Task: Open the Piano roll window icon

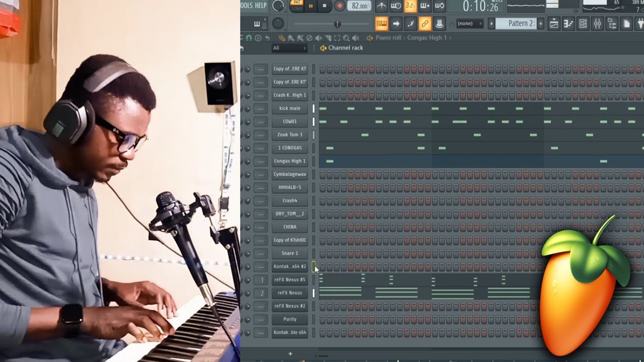Action: click(569, 24)
